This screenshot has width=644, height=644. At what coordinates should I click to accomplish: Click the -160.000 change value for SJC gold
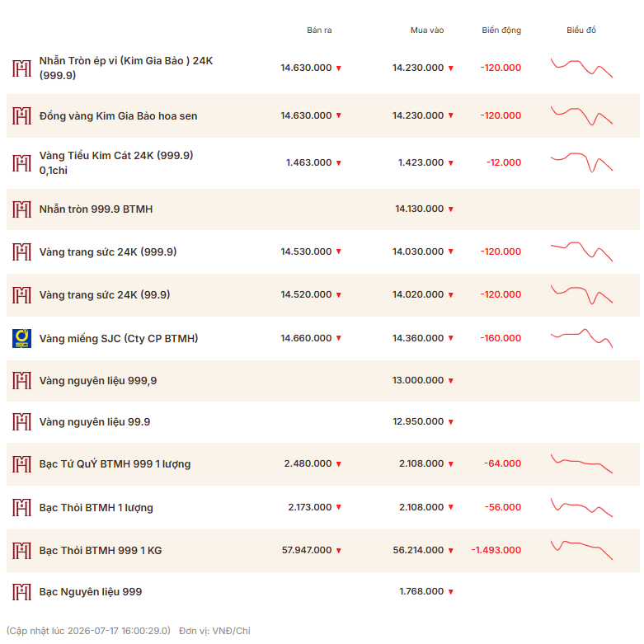[501, 338]
